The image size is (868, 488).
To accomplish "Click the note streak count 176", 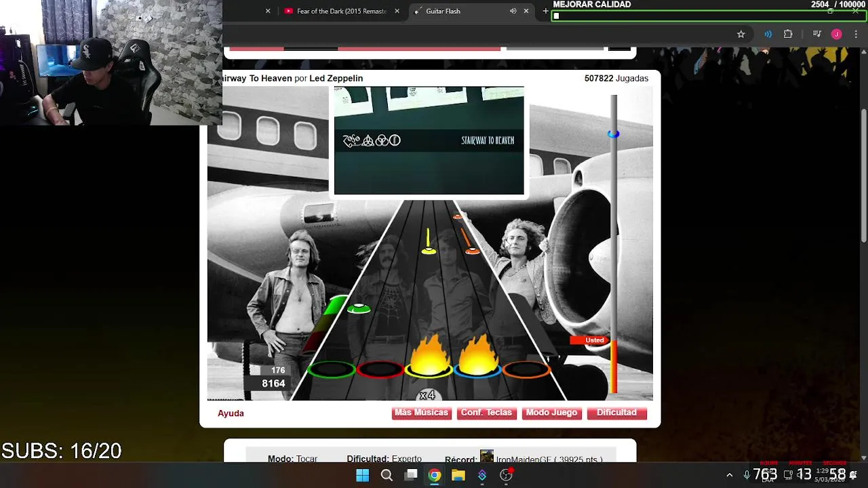I will point(278,370).
